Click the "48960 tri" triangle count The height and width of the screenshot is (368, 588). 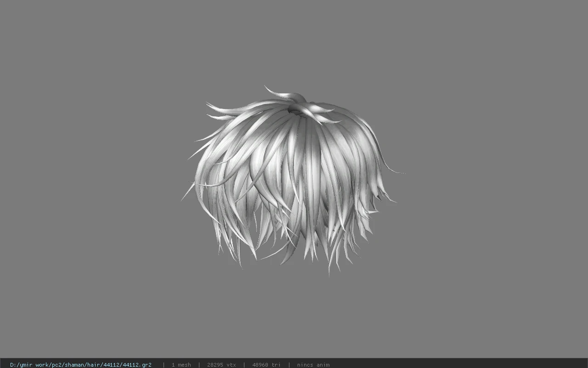[266, 365]
